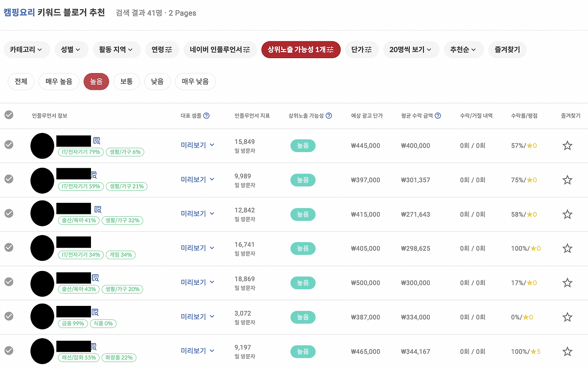
Task: Favorite the first influencer with the star icon
Action: 567,145
